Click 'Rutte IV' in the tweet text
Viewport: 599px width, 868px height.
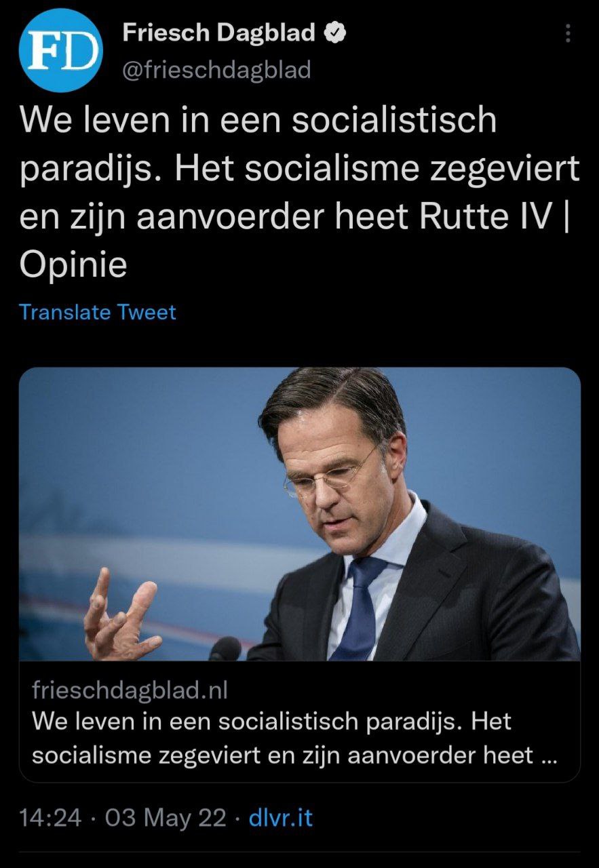[x=484, y=217]
